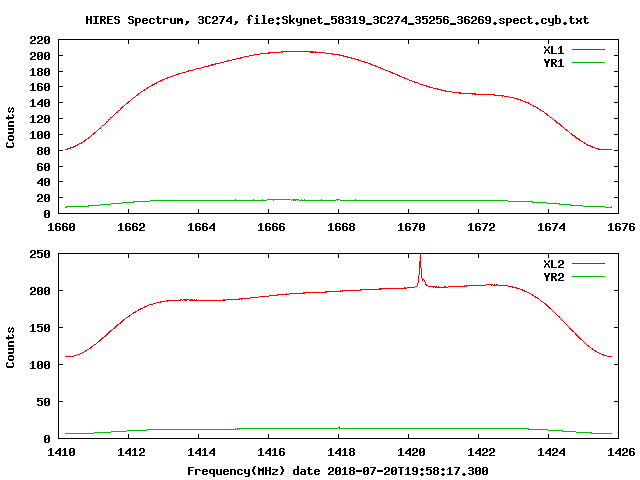
Task: Click the 120 y-axis label in upper plot
Action: 40,119
